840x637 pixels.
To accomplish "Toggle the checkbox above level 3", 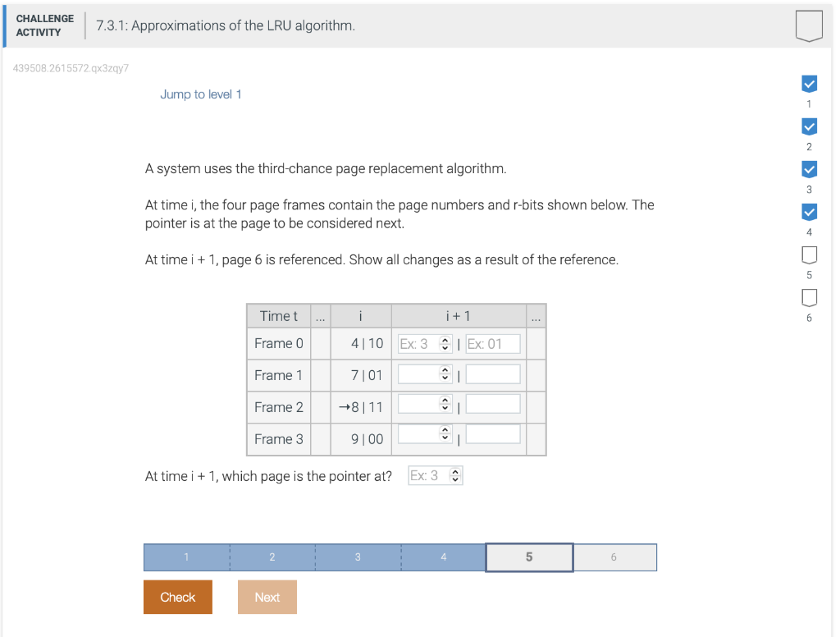I will 809,169.
